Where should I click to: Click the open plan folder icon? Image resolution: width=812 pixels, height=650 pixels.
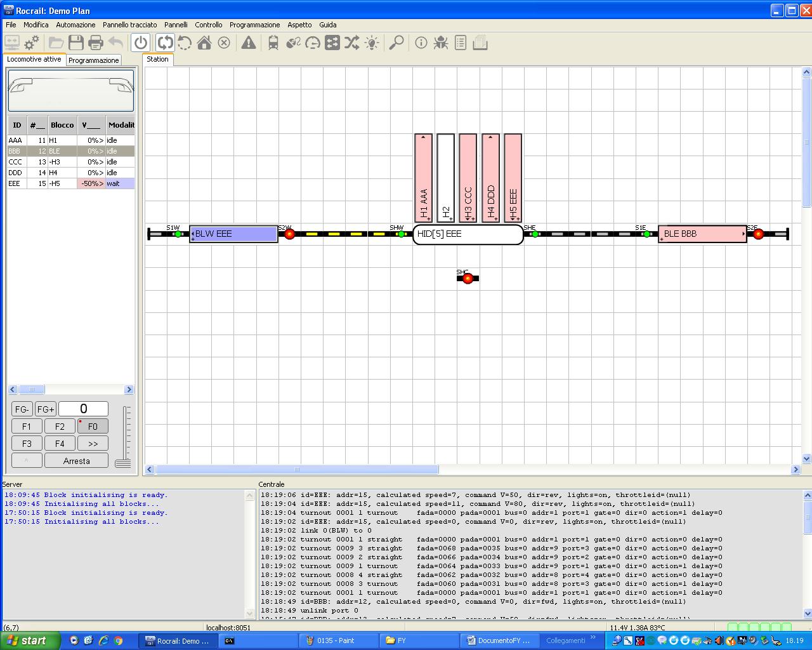click(56, 43)
